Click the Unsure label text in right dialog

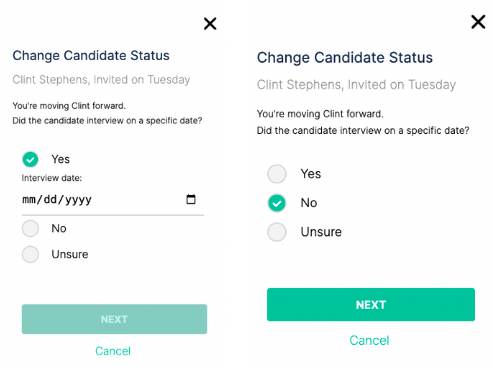pyautogui.click(x=321, y=232)
